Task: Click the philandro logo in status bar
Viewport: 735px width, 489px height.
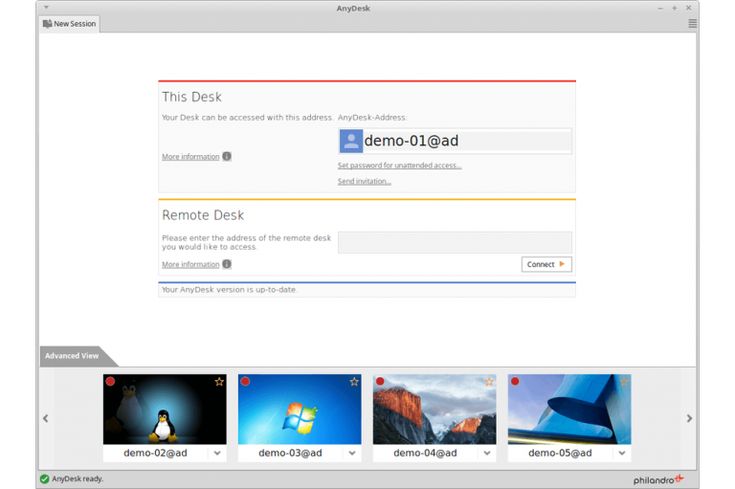Action: 658,480
